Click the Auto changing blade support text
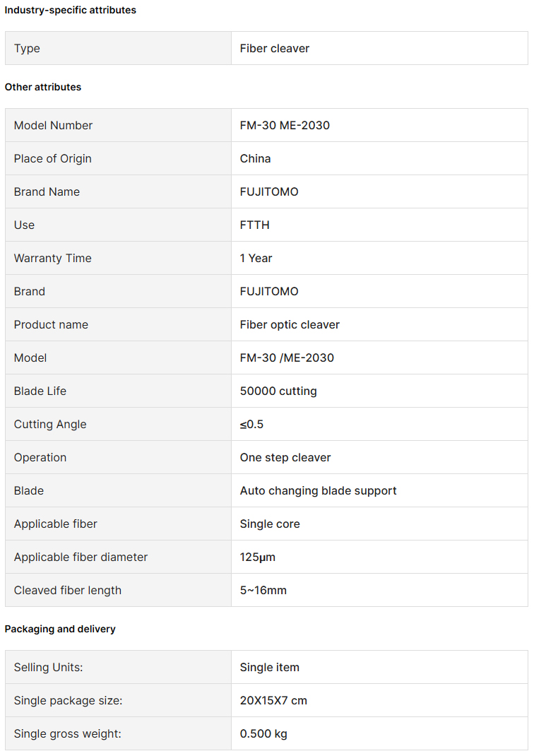The height and width of the screenshot is (756, 534). coord(318,490)
